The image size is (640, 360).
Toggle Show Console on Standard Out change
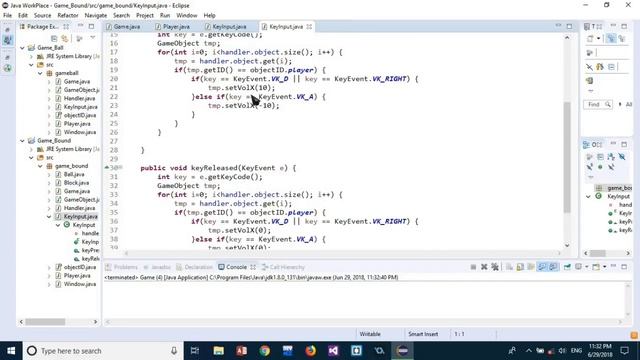pyautogui.click(x=542, y=267)
